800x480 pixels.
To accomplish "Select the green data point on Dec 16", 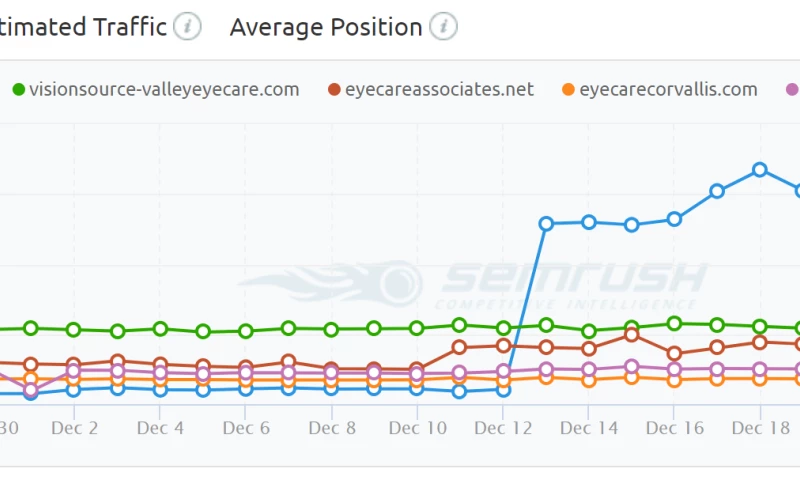I will [674, 323].
